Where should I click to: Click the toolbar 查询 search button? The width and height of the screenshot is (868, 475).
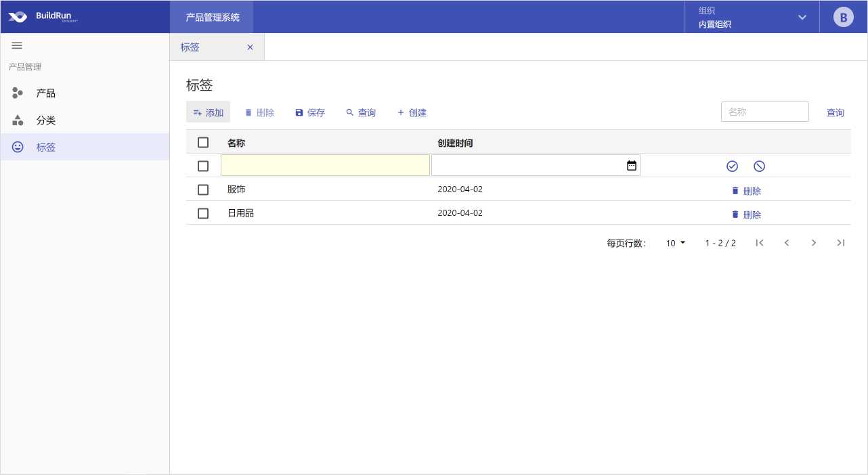(x=361, y=112)
